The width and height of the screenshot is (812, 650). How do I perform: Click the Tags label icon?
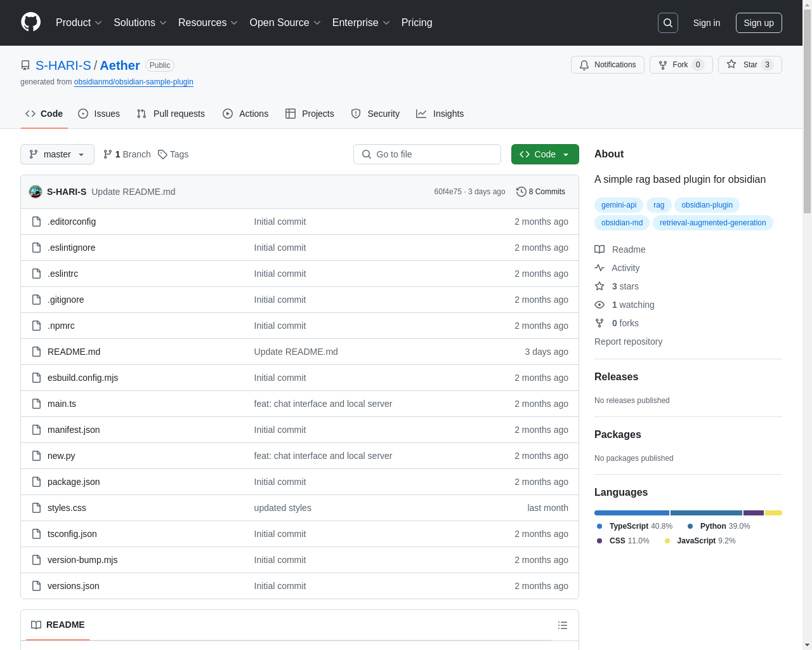162,154
